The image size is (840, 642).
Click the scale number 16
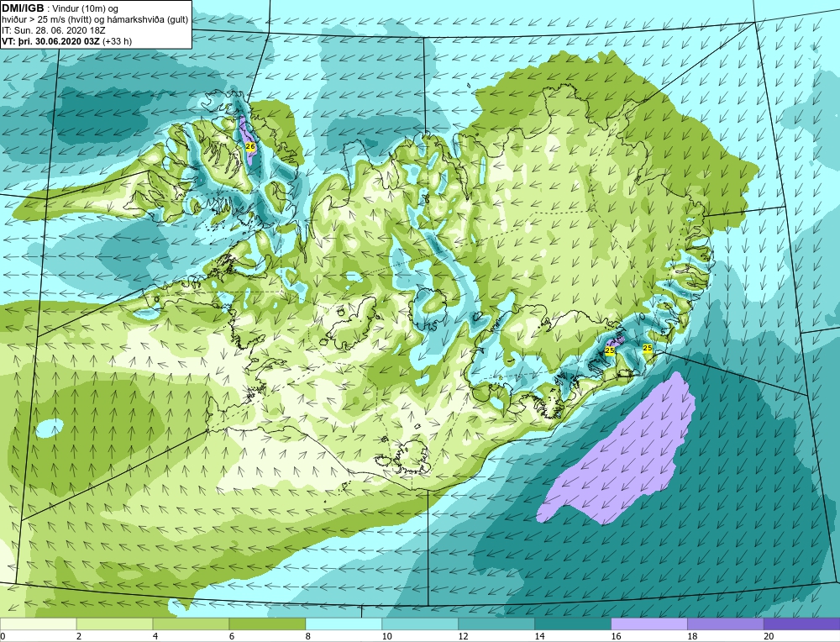pos(616,636)
